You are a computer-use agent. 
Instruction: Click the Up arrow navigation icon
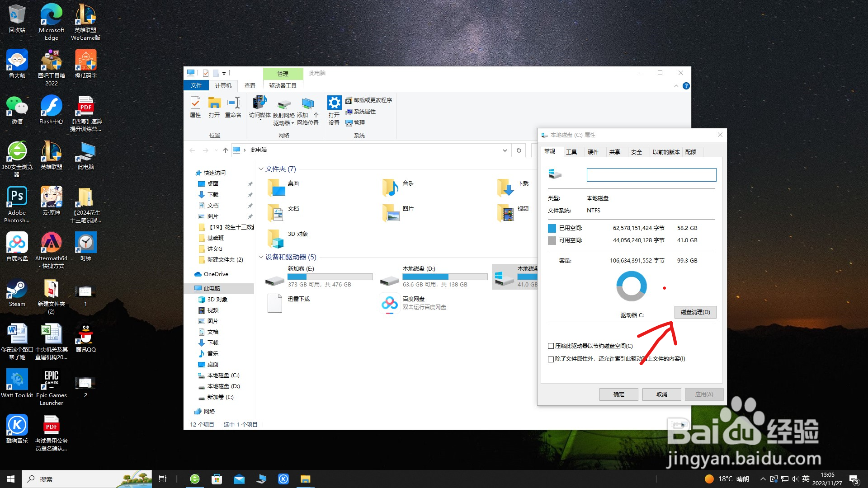[x=226, y=150]
